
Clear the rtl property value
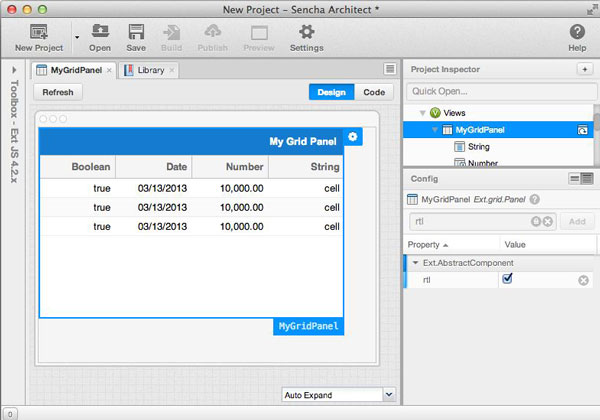coord(583,281)
